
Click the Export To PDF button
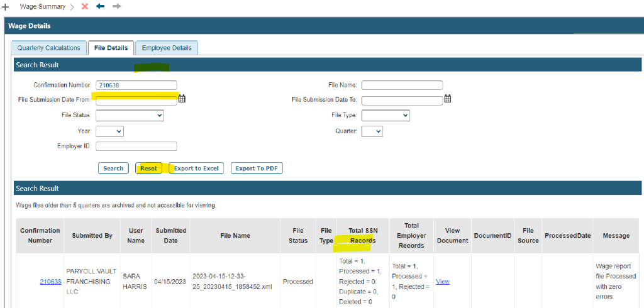[257, 168]
